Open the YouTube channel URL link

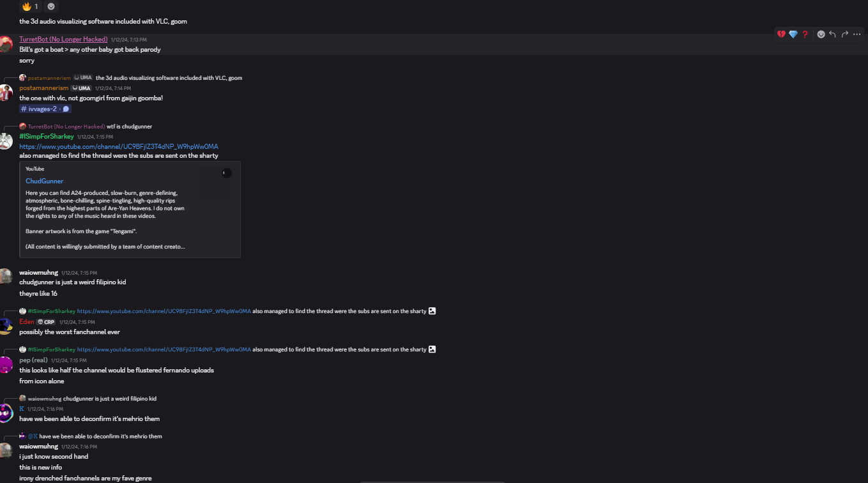coord(119,146)
